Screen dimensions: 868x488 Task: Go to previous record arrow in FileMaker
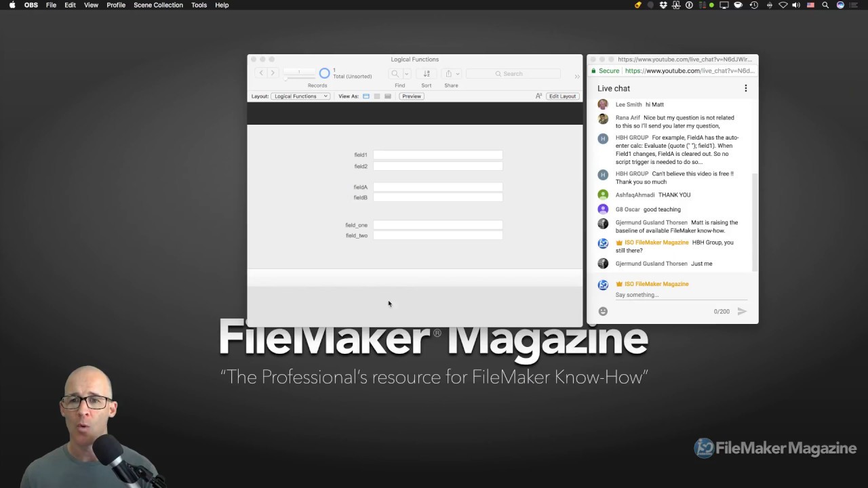pyautogui.click(x=261, y=73)
